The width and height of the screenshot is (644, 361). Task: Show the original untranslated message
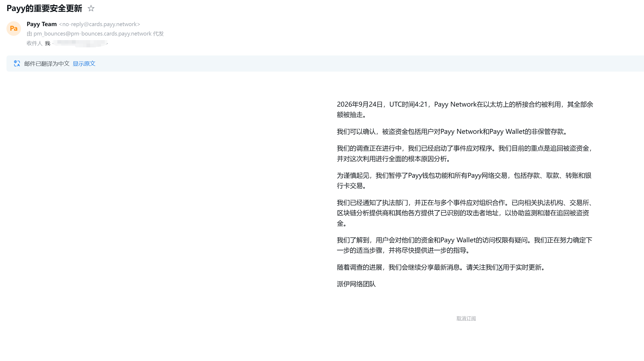[x=84, y=64]
